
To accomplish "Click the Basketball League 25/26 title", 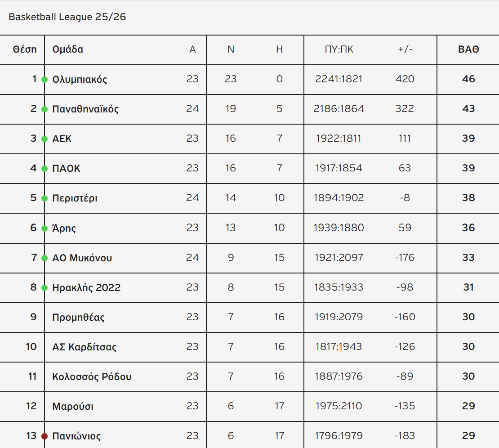I will tap(67, 17).
